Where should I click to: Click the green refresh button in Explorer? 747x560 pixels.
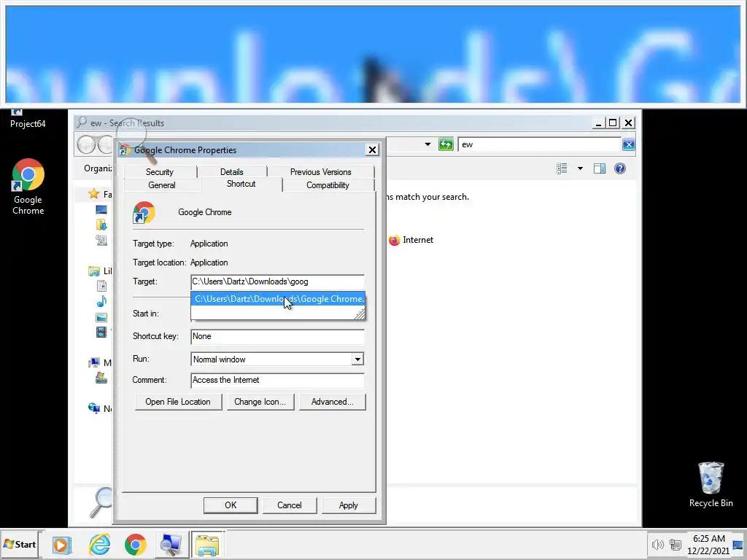click(x=446, y=144)
